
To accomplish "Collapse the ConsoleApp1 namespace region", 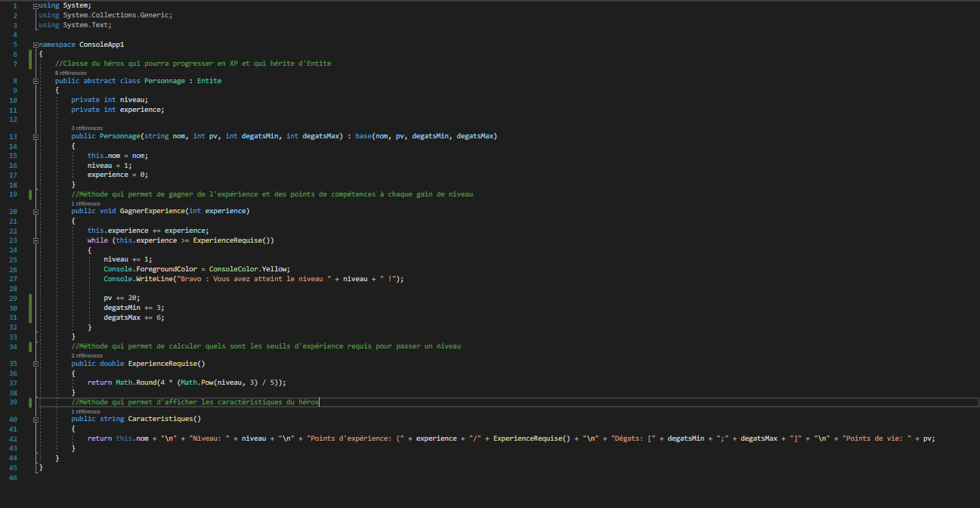I will [36, 44].
